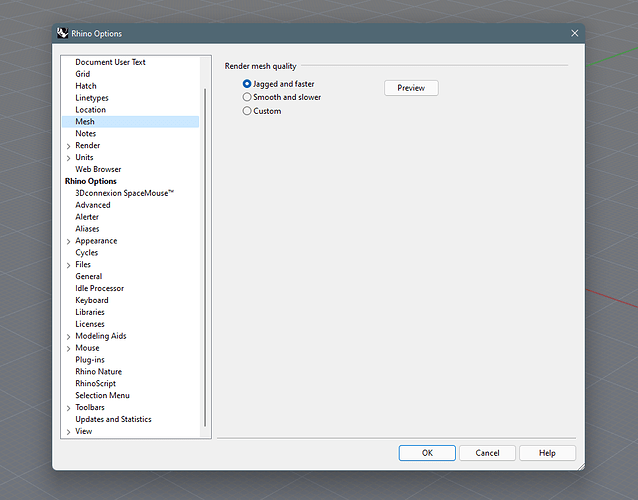Select the Files tree item
This screenshot has width=638, height=500.
click(83, 264)
